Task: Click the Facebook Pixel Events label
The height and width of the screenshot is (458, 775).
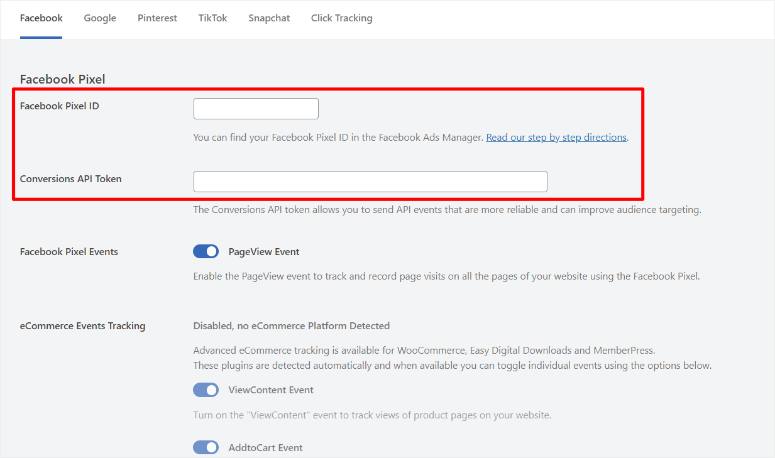Action: click(69, 251)
